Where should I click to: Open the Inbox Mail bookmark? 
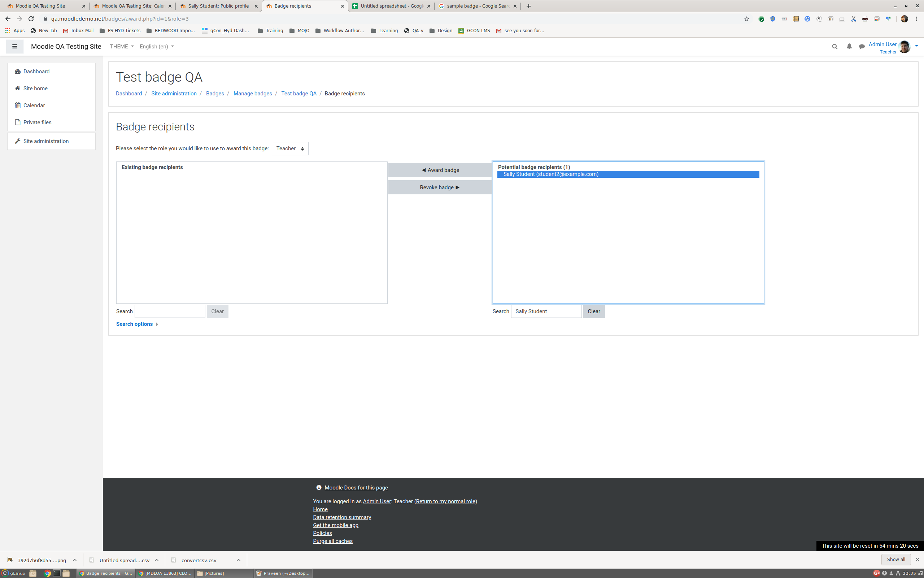pos(78,31)
